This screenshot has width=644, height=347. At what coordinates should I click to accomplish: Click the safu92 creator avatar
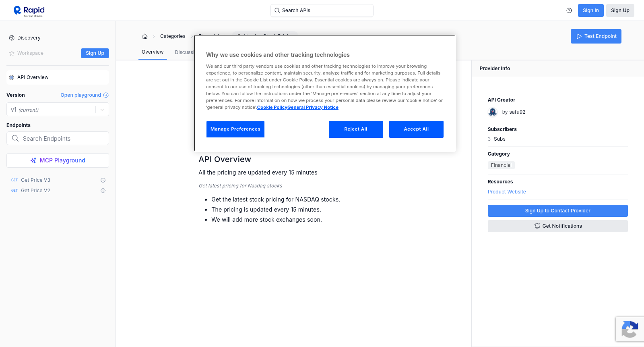493,112
